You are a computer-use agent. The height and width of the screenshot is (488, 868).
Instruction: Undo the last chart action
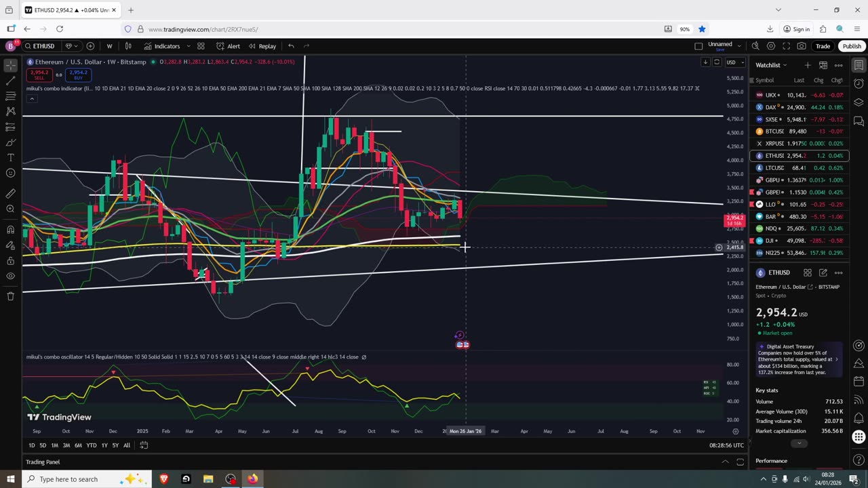tap(291, 46)
